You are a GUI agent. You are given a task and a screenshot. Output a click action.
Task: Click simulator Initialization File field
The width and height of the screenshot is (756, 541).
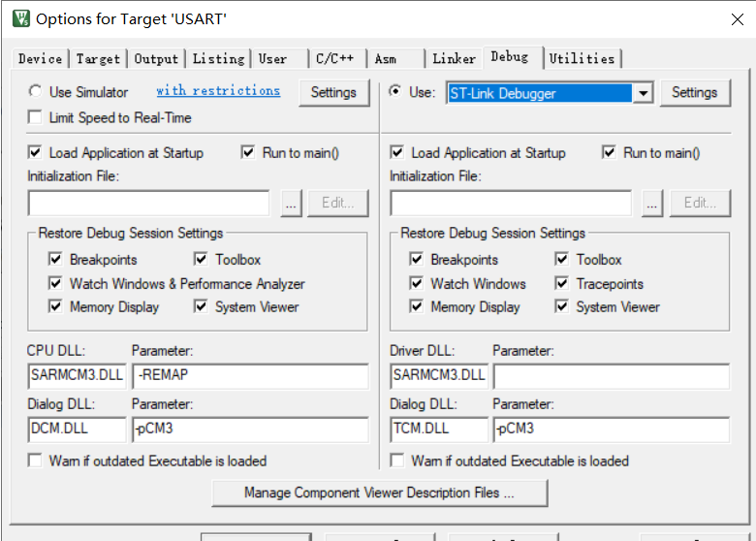coord(149,203)
